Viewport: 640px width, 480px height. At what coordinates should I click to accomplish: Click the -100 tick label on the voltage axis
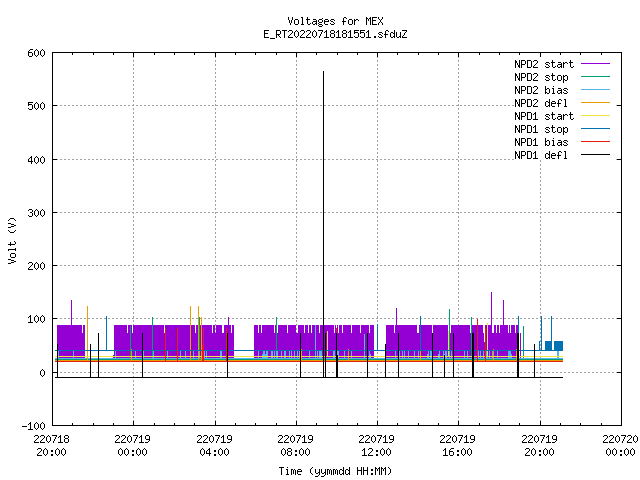(x=33, y=426)
